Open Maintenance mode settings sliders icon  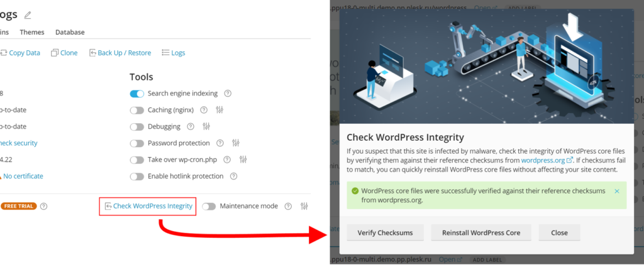[304, 206]
